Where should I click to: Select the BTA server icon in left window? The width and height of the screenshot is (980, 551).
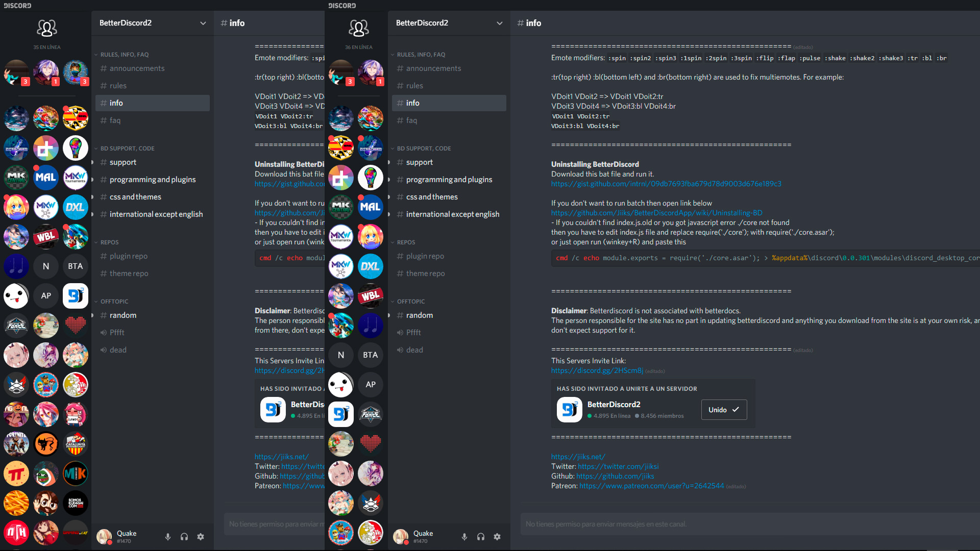pos(76,266)
